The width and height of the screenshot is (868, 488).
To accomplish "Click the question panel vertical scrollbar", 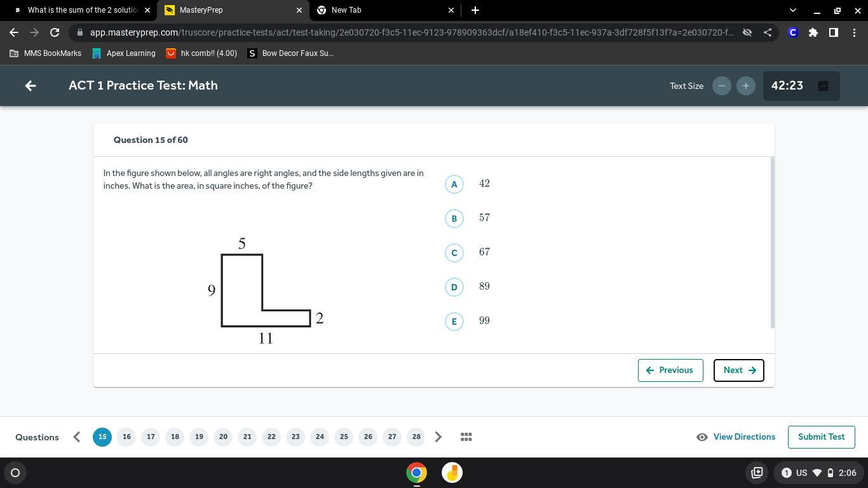I will [x=772, y=241].
